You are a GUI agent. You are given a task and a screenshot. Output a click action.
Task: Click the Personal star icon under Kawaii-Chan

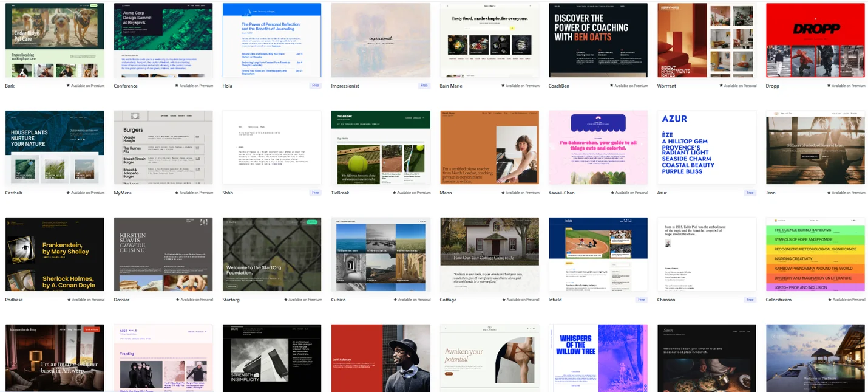pos(612,193)
